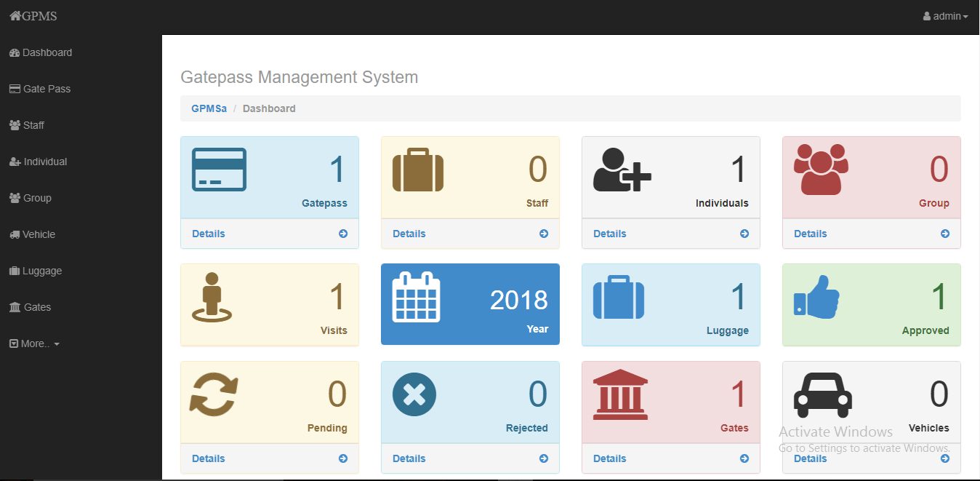Click the calendar icon on the 2018 Year card
The image size is (980, 481).
pyautogui.click(x=416, y=296)
